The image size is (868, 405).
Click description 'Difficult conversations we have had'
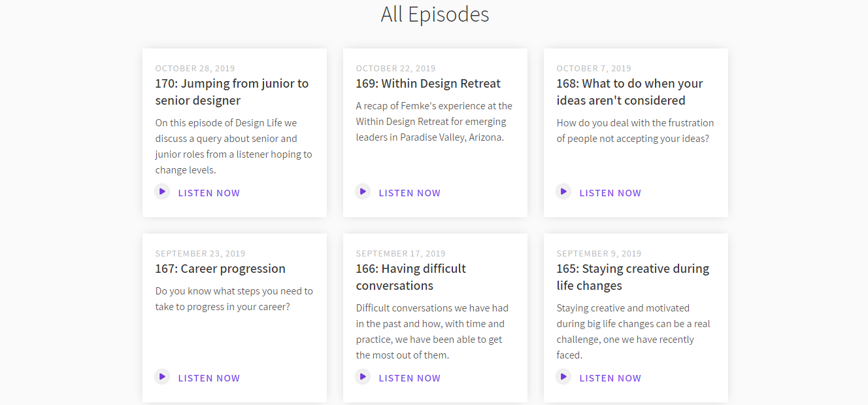(x=432, y=332)
